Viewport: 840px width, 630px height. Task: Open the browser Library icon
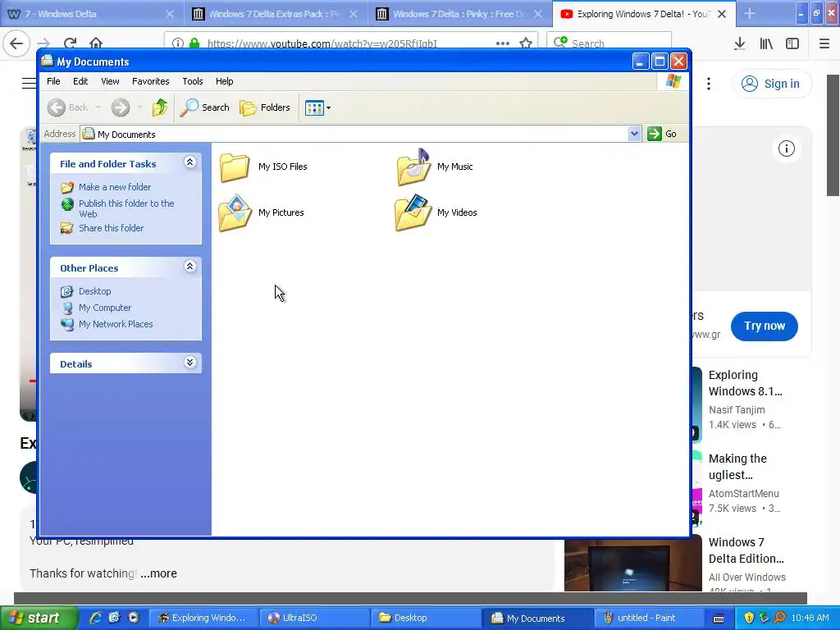pyautogui.click(x=766, y=43)
